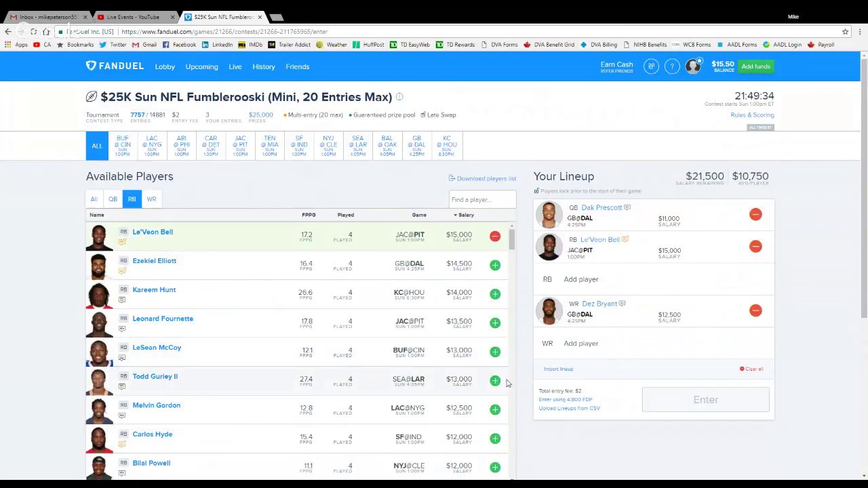
Task: Click the player list scrollbar
Action: (513, 239)
